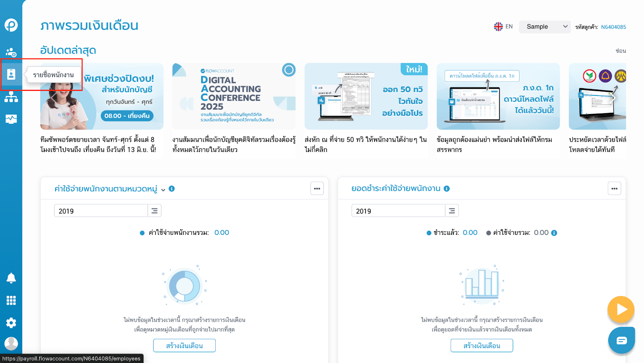644x363 pixels.
Task: Click the FlowAccount logo icon in sidebar
Action: pos(11,25)
